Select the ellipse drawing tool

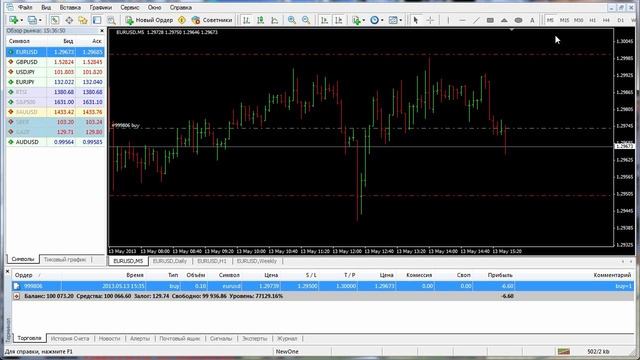click(518, 20)
